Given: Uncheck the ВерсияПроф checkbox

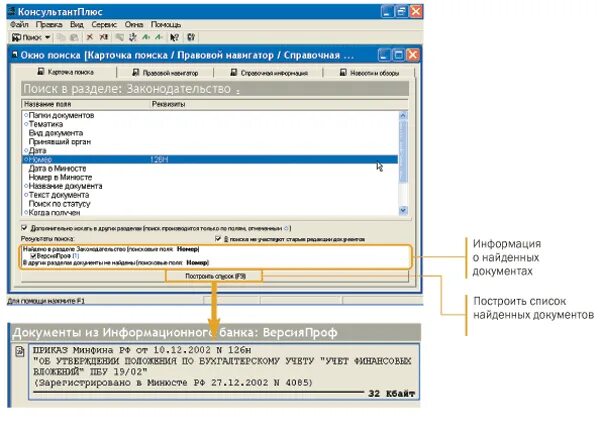Looking at the screenshot, I should pyautogui.click(x=33, y=256).
